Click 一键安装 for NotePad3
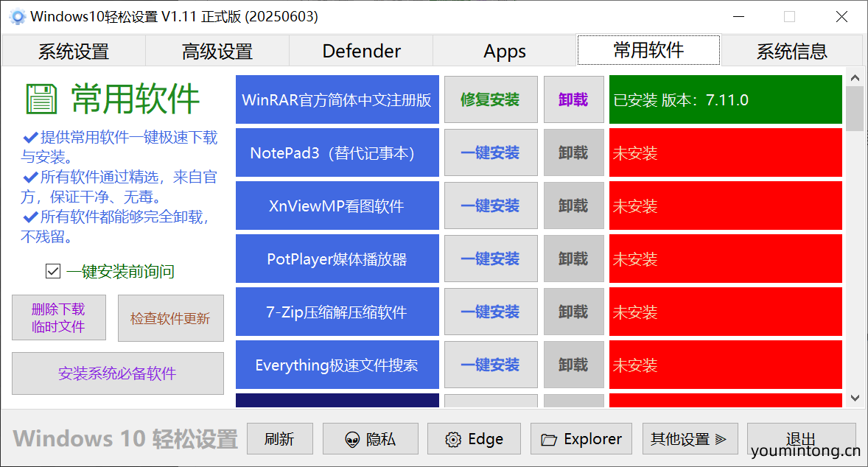Image resolution: width=868 pixels, height=467 pixels. [491, 152]
